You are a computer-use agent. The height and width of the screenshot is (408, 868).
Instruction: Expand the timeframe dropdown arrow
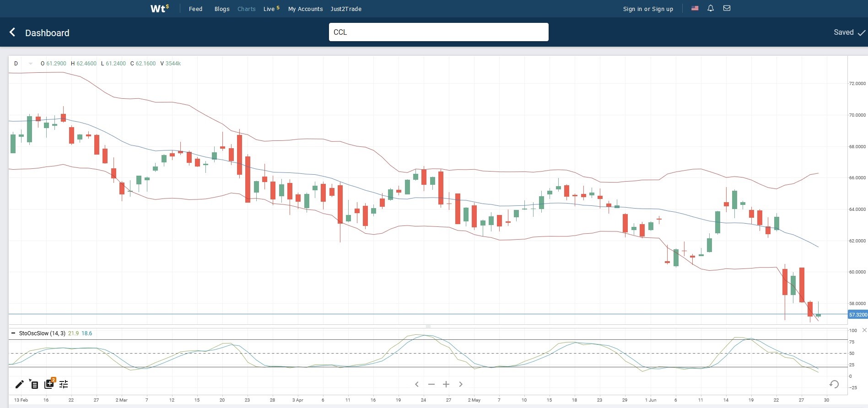coord(31,64)
